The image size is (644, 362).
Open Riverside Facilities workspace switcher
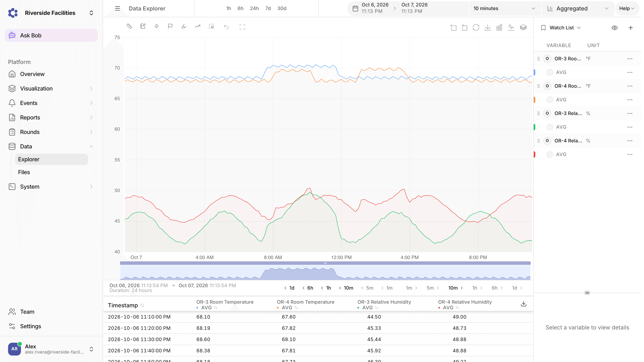(x=51, y=13)
